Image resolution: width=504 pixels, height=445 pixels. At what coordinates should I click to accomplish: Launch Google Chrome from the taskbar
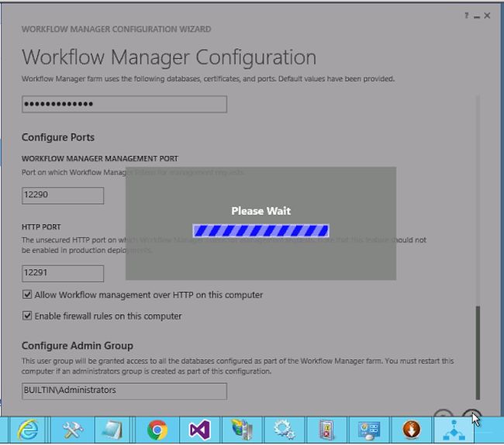click(x=157, y=429)
